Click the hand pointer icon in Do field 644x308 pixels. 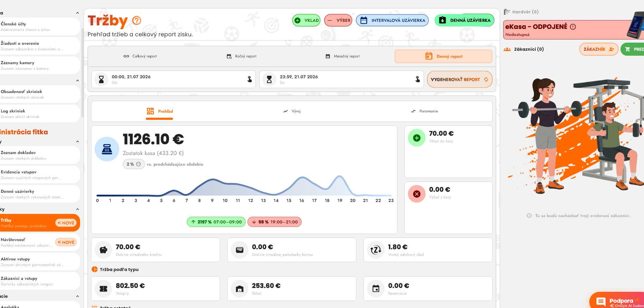tap(417, 79)
